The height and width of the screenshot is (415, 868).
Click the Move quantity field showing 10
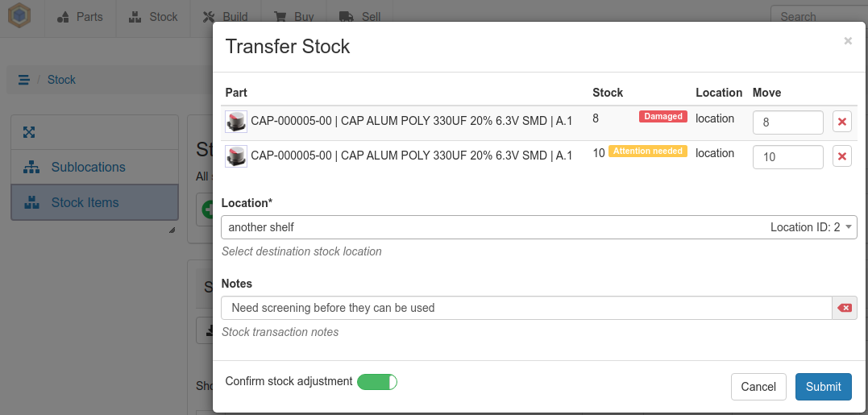[787, 157]
